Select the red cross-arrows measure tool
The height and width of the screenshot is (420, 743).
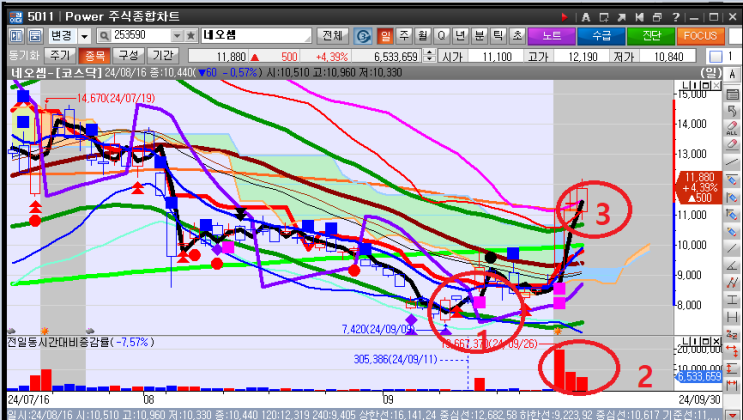pyautogui.click(x=732, y=351)
